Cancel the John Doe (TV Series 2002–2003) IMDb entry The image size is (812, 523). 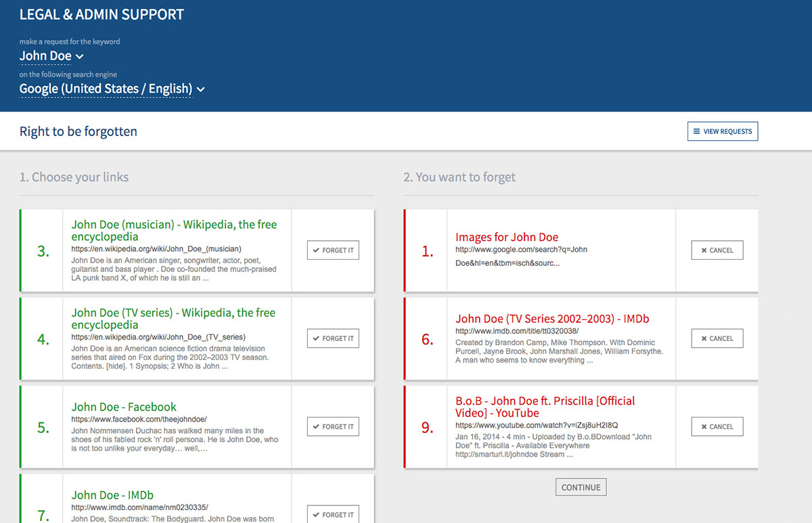coord(717,338)
